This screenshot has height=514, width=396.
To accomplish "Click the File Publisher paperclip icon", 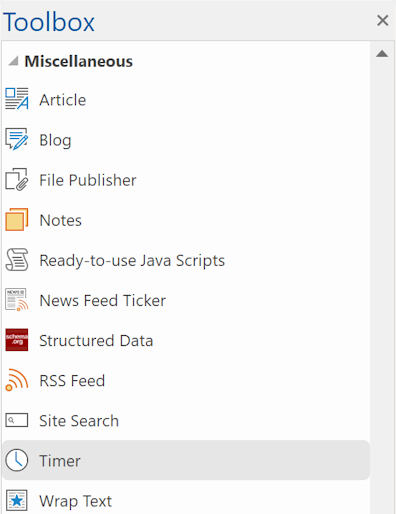I will (17, 179).
